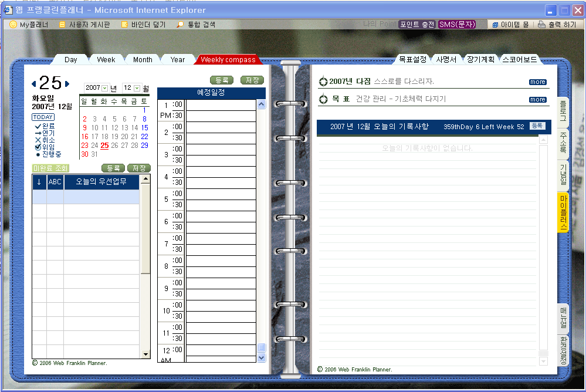Open the 목표설정 tab
The width and height of the screenshot is (586, 392).
412,59
